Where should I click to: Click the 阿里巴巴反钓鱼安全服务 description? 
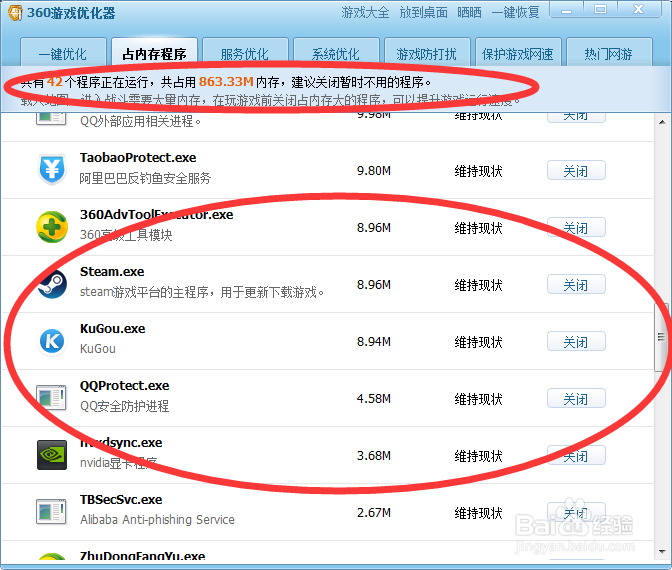(x=145, y=178)
